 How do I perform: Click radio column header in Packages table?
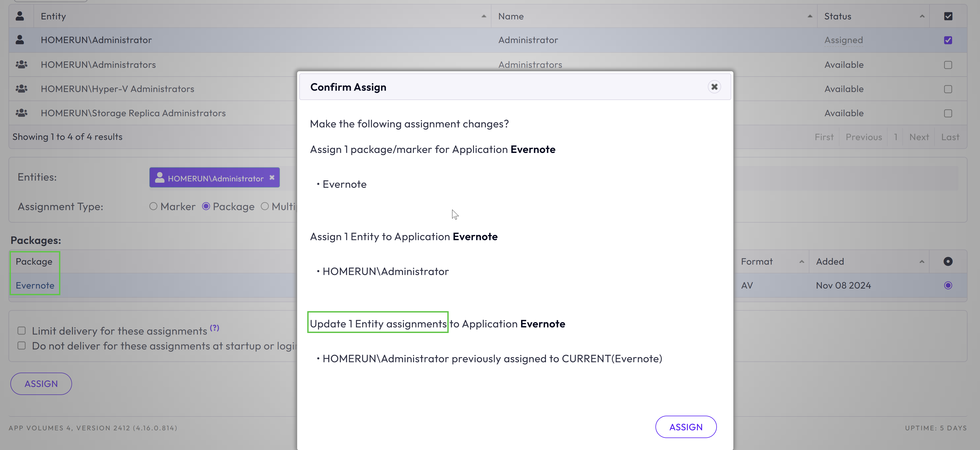(948, 261)
